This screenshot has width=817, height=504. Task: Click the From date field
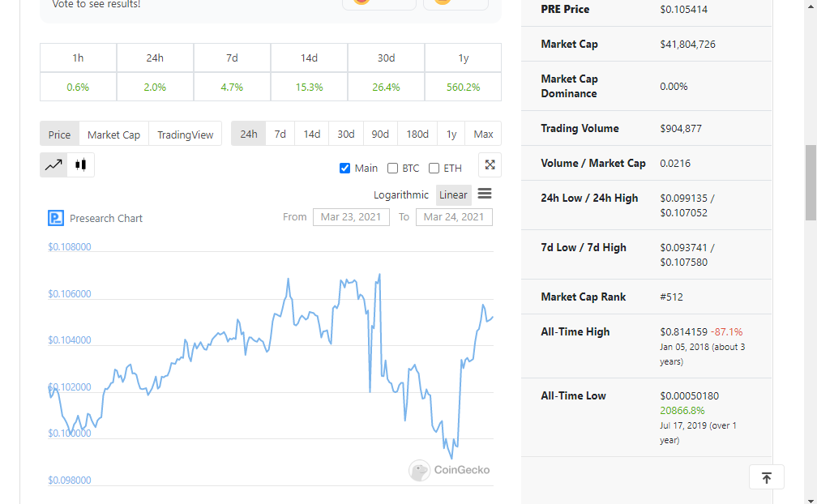click(351, 216)
